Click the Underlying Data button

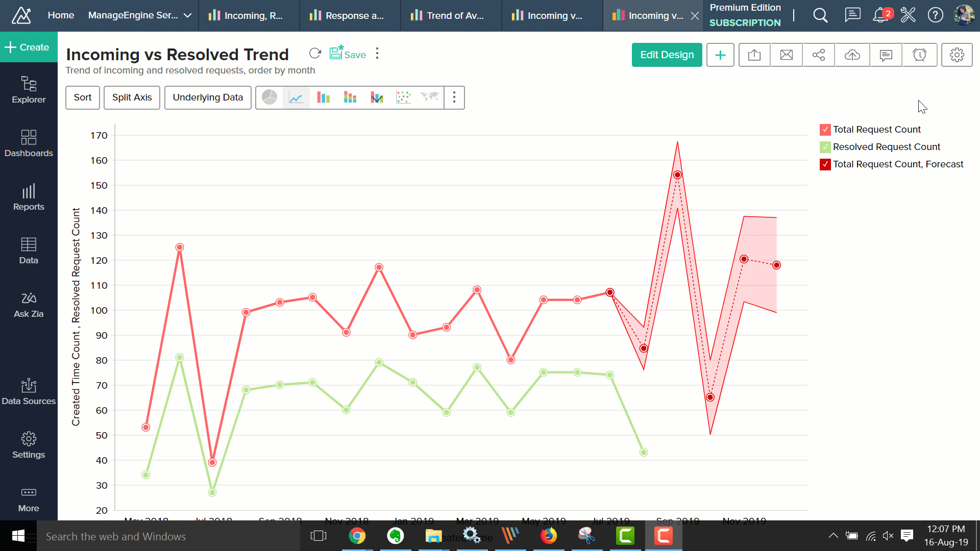(x=208, y=97)
